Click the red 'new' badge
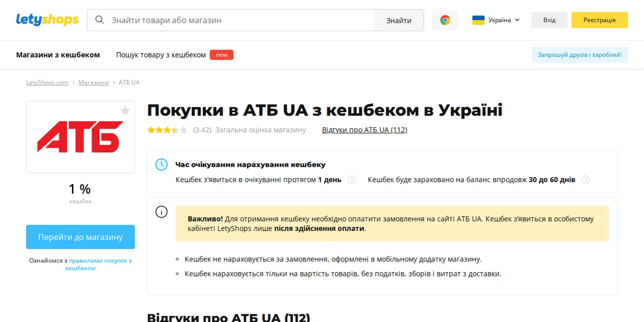This screenshot has height=322, width=644. [x=222, y=55]
